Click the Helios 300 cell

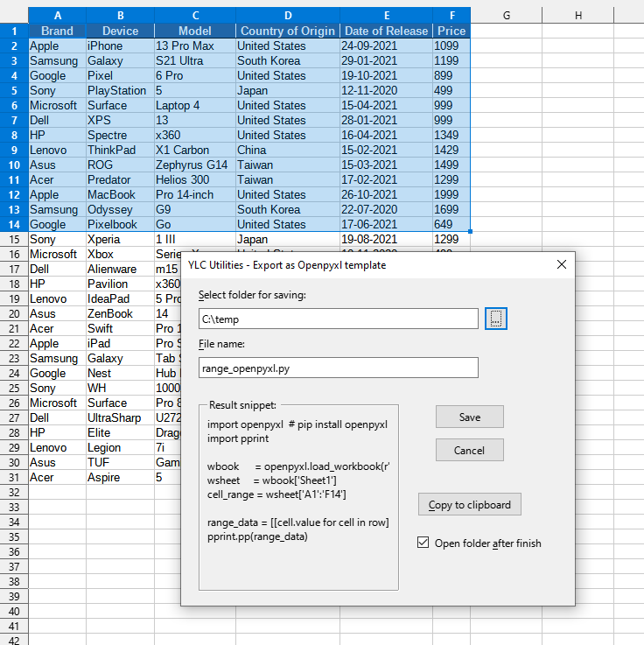click(195, 179)
